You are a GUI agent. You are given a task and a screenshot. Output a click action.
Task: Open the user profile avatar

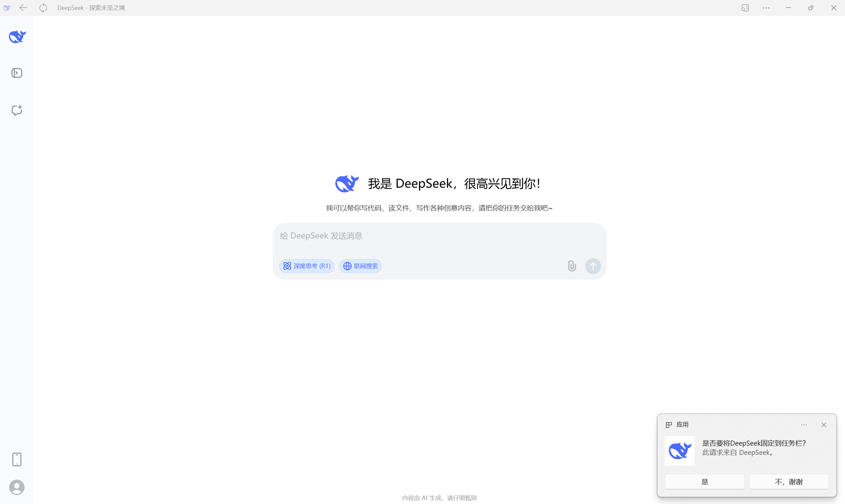pos(17,487)
